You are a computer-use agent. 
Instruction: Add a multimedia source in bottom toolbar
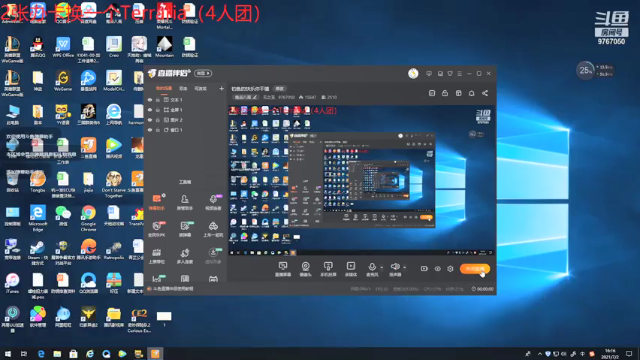(x=351, y=269)
